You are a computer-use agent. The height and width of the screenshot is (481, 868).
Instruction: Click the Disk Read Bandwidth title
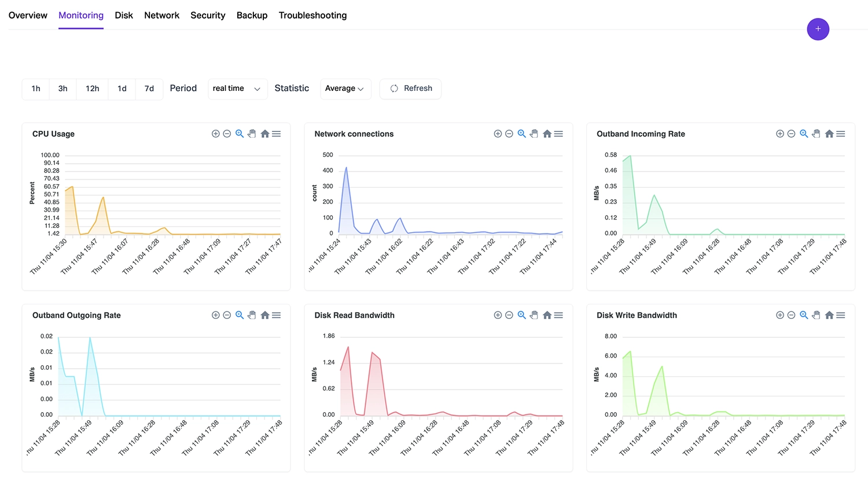coord(354,315)
